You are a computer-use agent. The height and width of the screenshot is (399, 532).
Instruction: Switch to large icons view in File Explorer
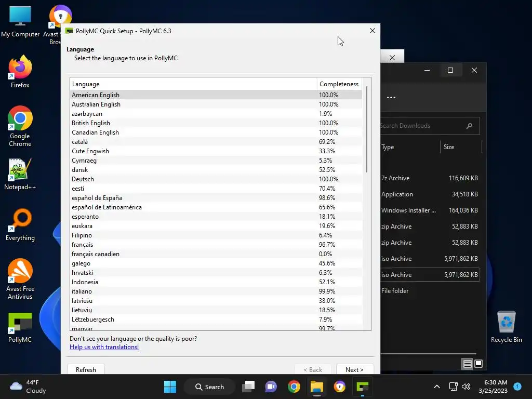click(x=478, y=364)
